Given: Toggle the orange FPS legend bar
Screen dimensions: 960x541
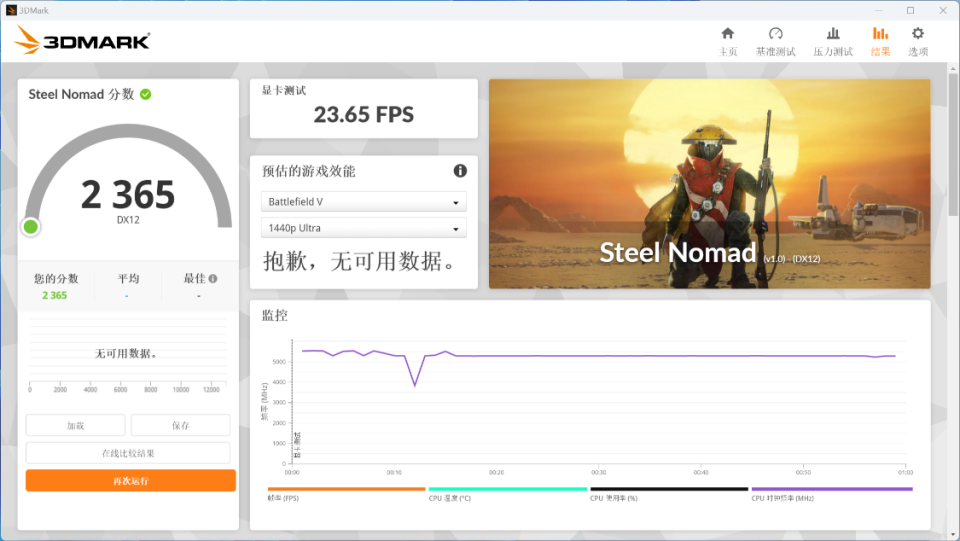Looking at the screenshot, I should (x=346, y=489).
